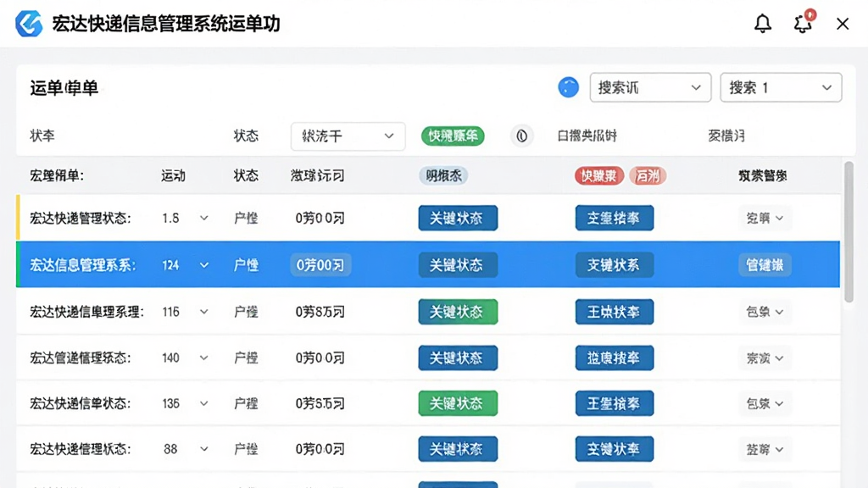Open the 状态 filter dropdown
Screen dimensions: 868x488
(348, 136)
